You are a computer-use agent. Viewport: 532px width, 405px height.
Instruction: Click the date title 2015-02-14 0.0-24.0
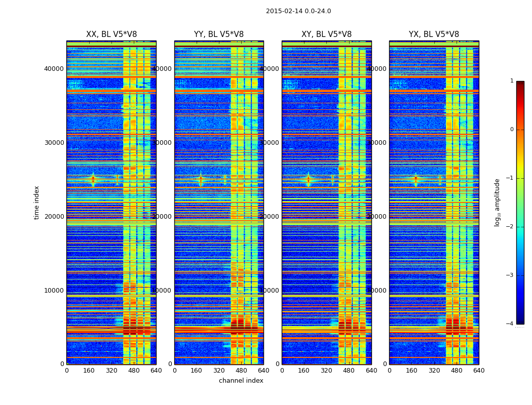[298, 11]
